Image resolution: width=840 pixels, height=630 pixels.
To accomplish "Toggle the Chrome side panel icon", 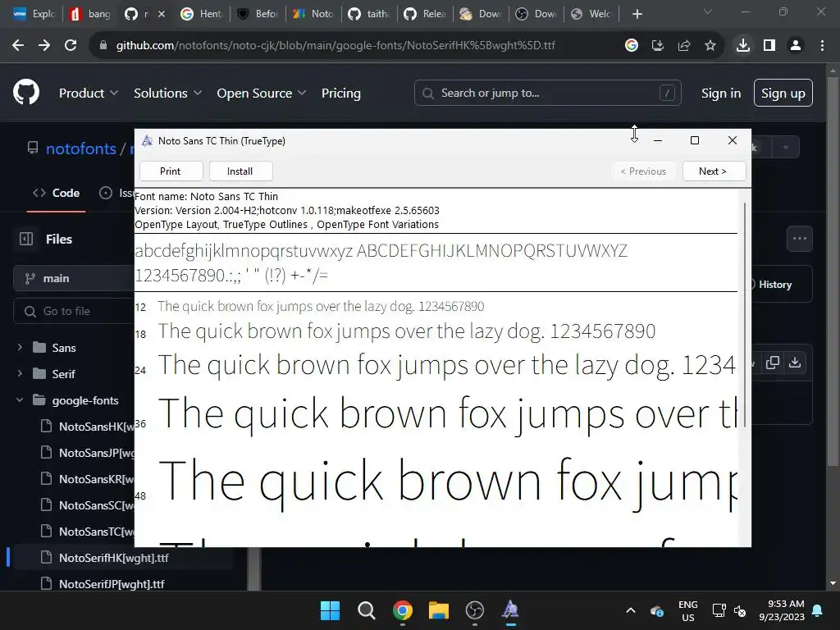I will 769,46.
